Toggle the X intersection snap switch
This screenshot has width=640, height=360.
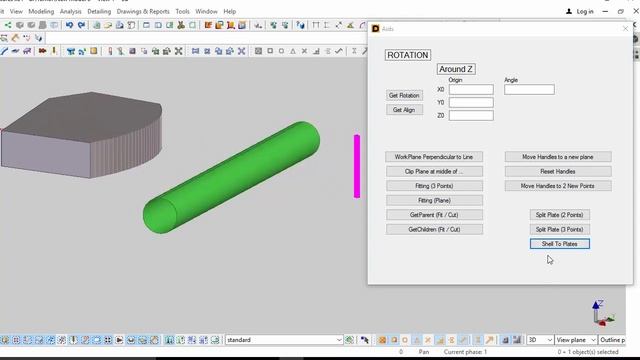304,51
